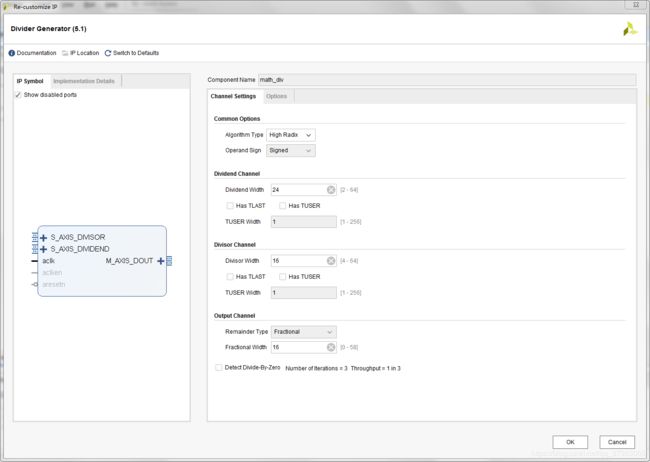Switch to the Implementation Details tab

pos(84,81)
